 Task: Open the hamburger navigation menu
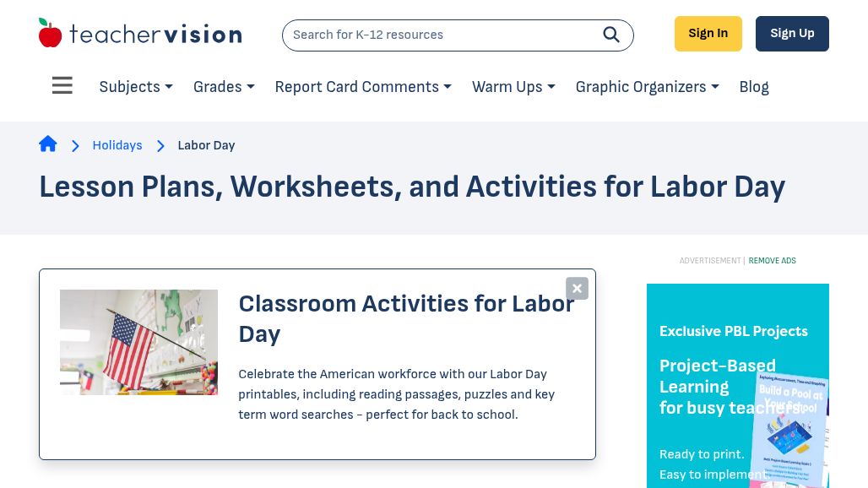pos(62,85)
